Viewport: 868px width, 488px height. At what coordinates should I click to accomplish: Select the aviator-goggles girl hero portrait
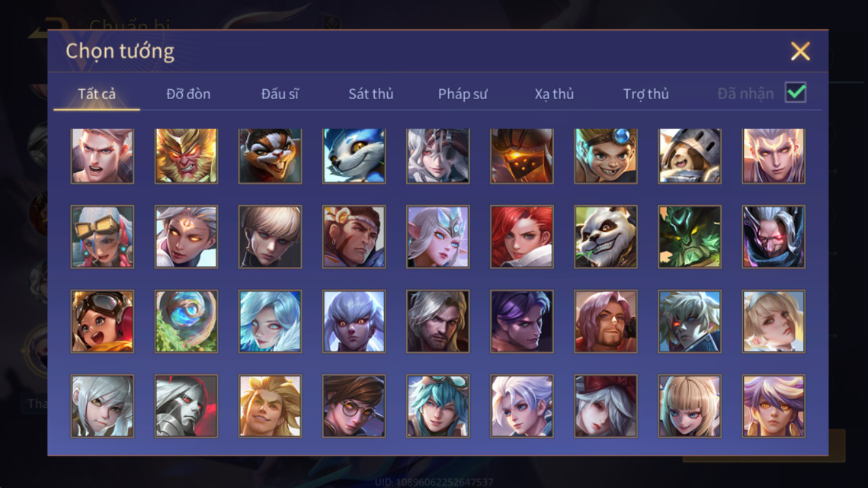(102, 321)
